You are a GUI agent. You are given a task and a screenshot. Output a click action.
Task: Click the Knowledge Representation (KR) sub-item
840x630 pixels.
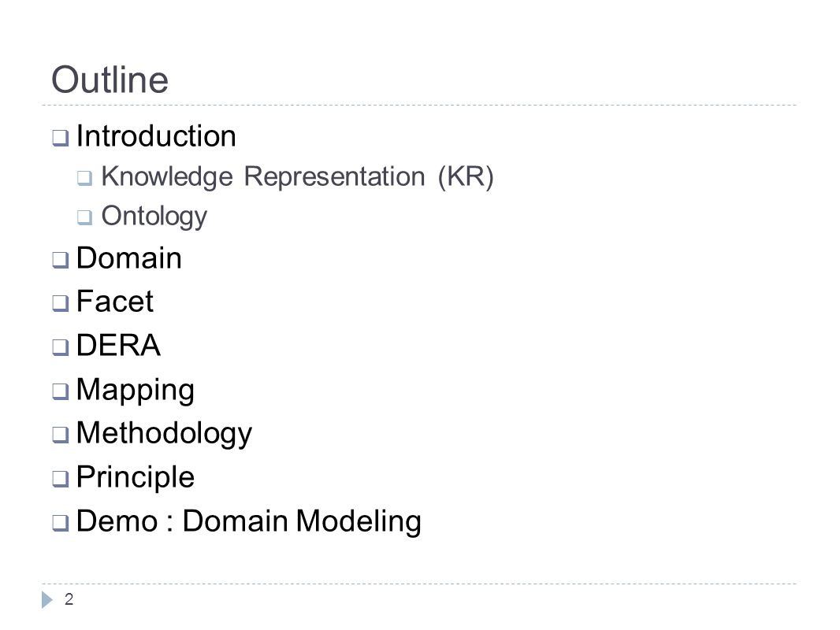click(297, 176)
